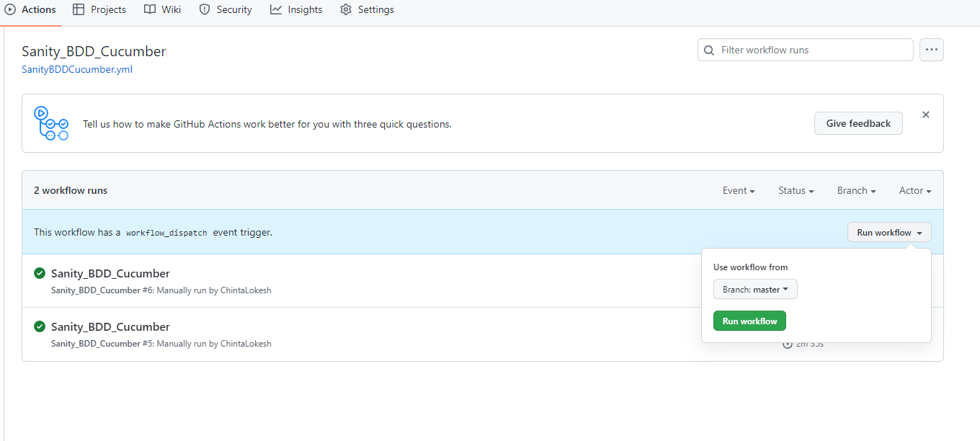Screen dimensions: 980x441
Task: Open the Status filter dropdown
Action: click(796, 190)
